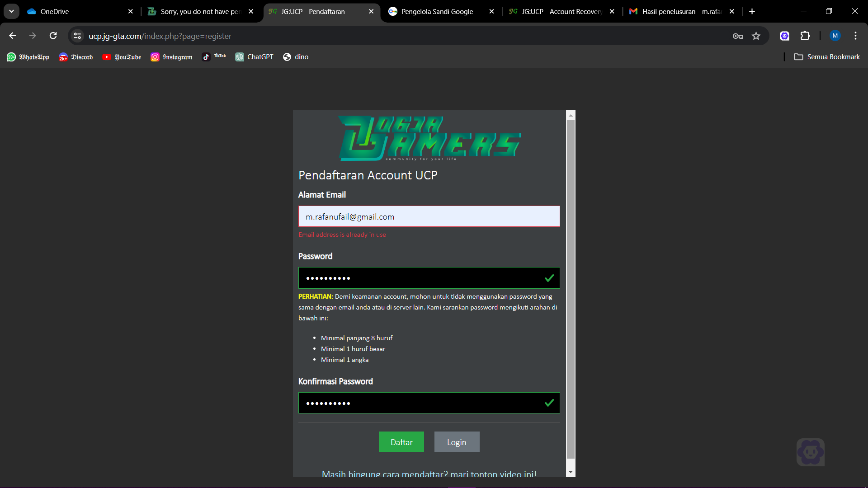The image size is (868, 488).
Task: Open the YouTube bookmark
Action: [122, 57]
